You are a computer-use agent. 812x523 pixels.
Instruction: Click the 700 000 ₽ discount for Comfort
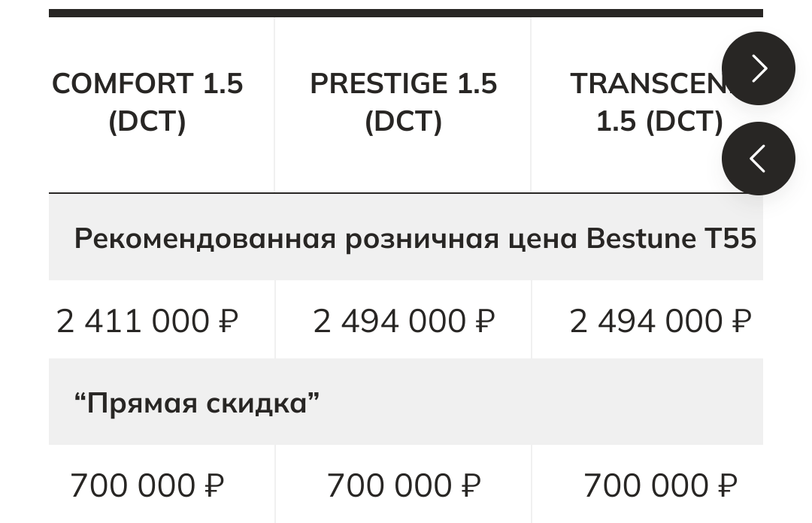click(x=147, y=485)
